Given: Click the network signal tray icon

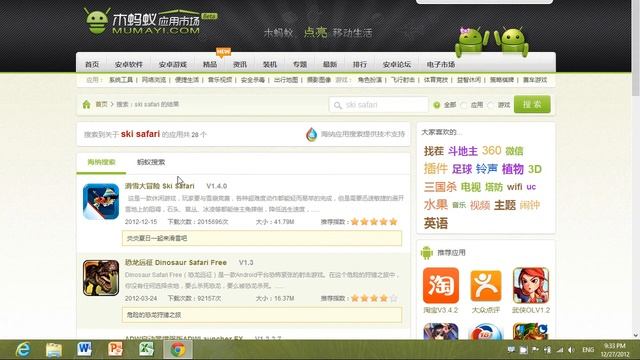Looking at the screenshot, I should click(x=560, y=350).
